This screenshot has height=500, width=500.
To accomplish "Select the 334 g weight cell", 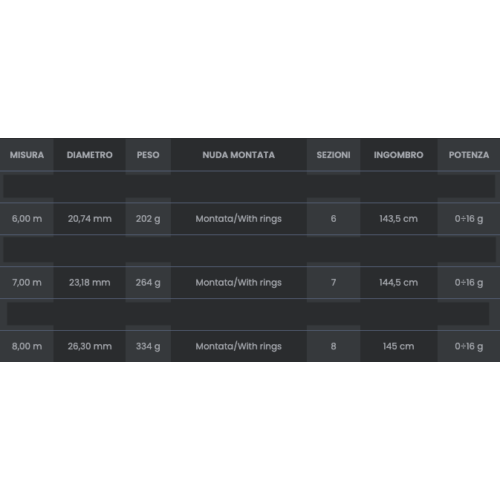I will (x=148, y=346).
